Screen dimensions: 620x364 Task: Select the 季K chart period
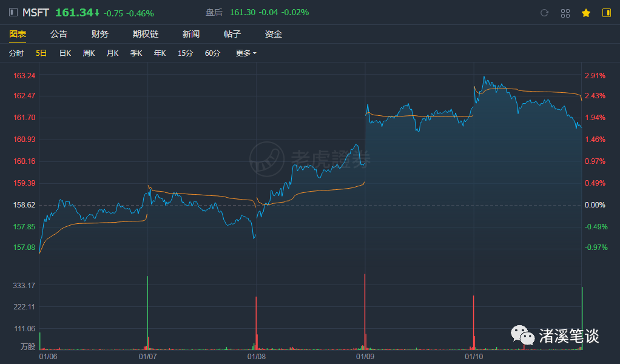click(x=136, y=53)
